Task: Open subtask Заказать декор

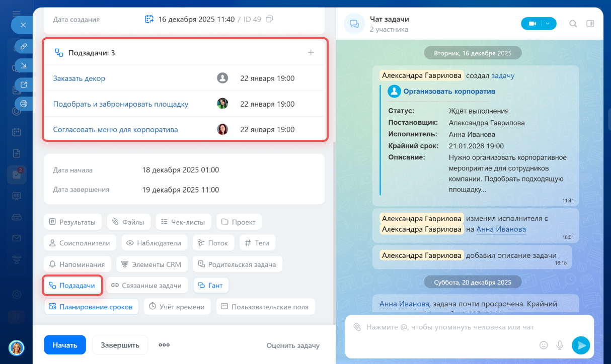Action: 79,78
